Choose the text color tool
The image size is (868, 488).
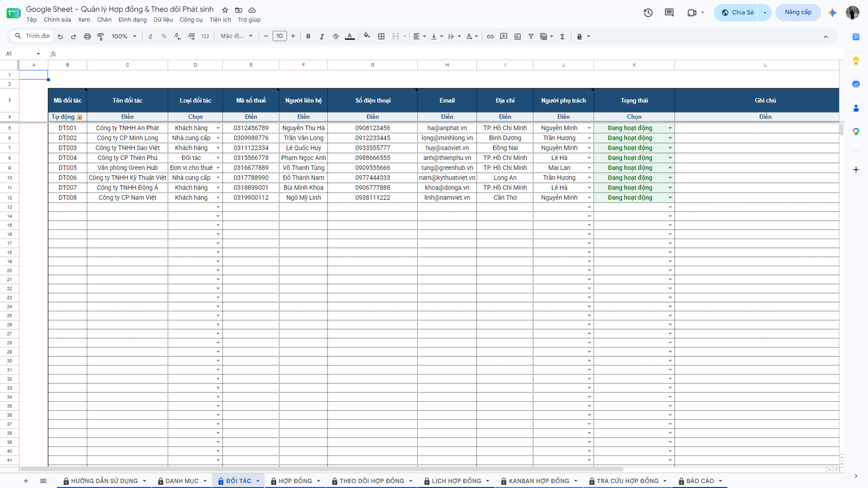coord(350,36)
